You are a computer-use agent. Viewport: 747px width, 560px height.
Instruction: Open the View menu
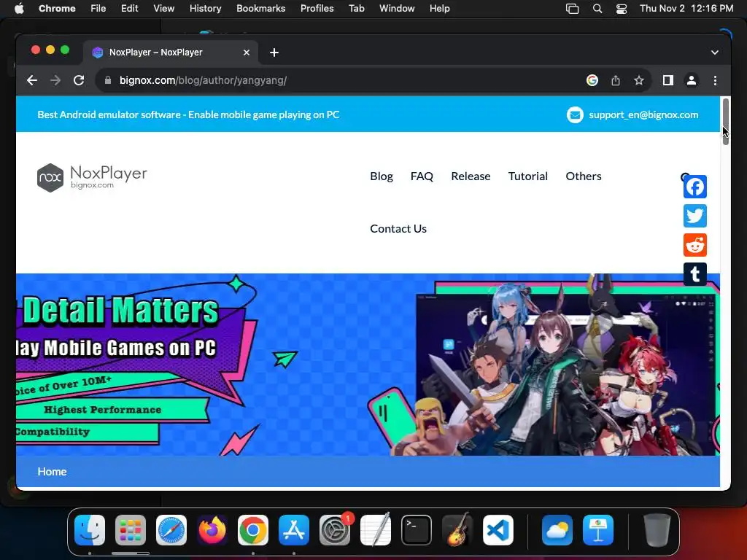(164, 9)
